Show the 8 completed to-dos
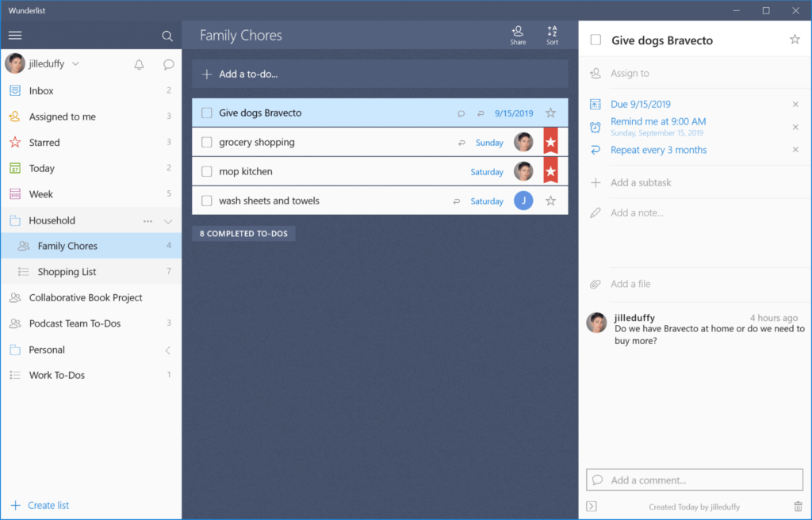The image size is (812, 520). [x=243, y=233]
